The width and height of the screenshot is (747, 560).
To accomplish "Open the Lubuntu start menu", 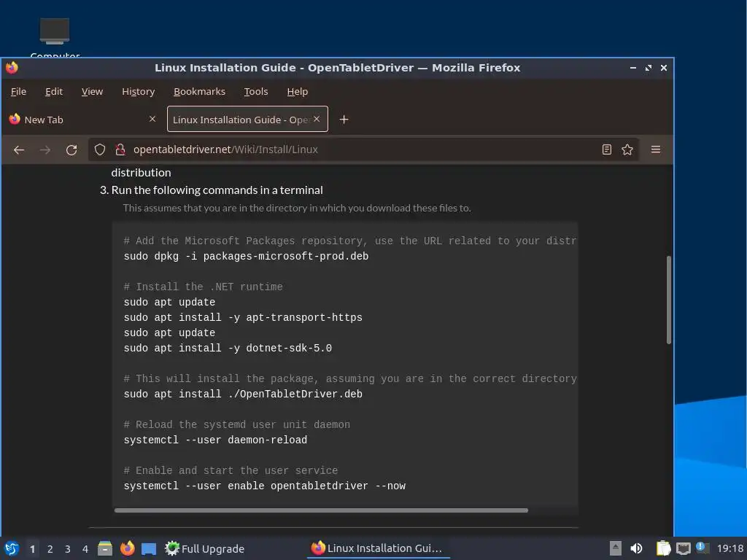I will 12,548.
